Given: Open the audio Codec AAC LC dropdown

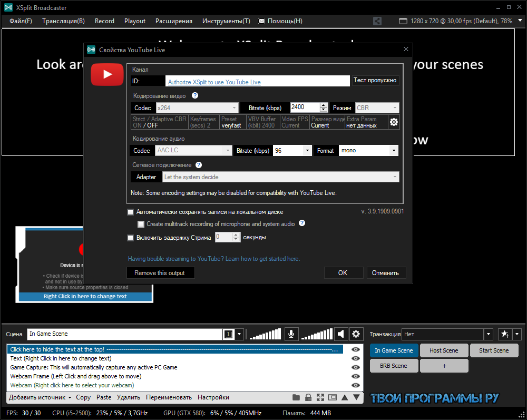Looking at the screenshot, I should point(193,151).
